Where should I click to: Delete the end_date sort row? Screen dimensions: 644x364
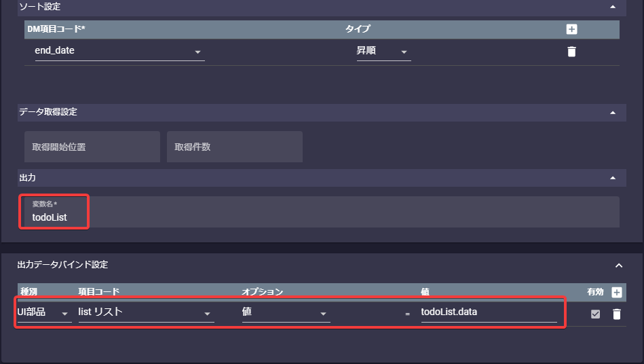571,52
